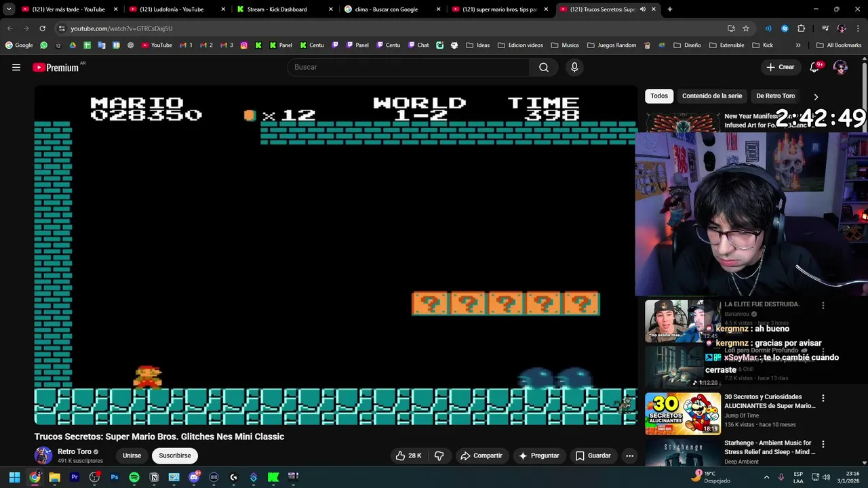Start voice search with the microphone
Viewport: 868px width, 488px height.
point(574,67)
